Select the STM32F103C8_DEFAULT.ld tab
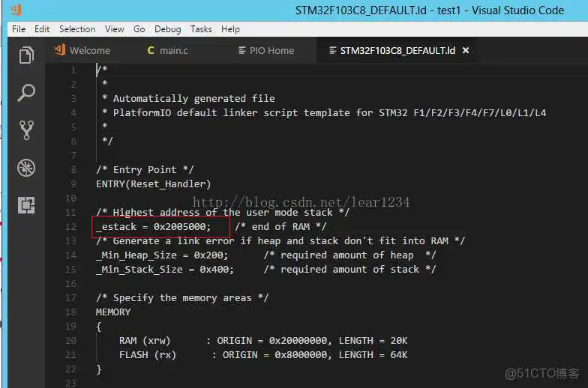The width and height of the screenshot is (588, 388). tap(397, 50)
